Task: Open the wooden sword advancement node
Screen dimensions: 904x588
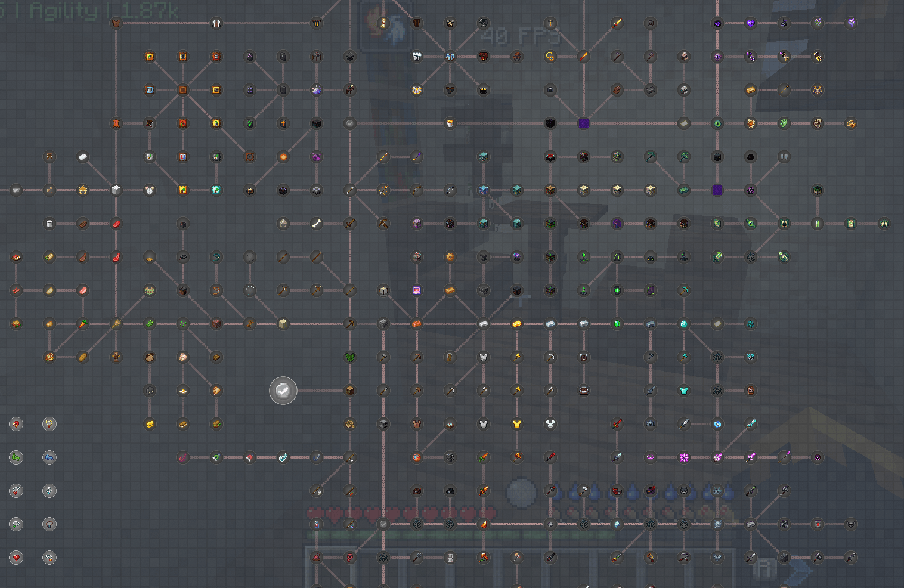Action: (350, 224)
